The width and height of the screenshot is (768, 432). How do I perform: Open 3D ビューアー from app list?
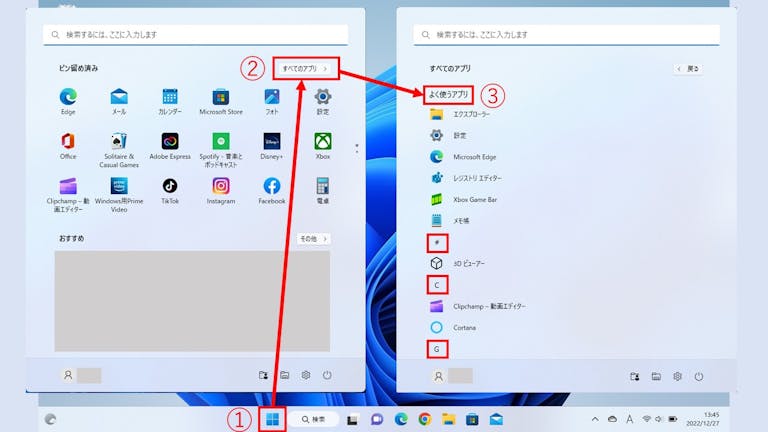457,264
